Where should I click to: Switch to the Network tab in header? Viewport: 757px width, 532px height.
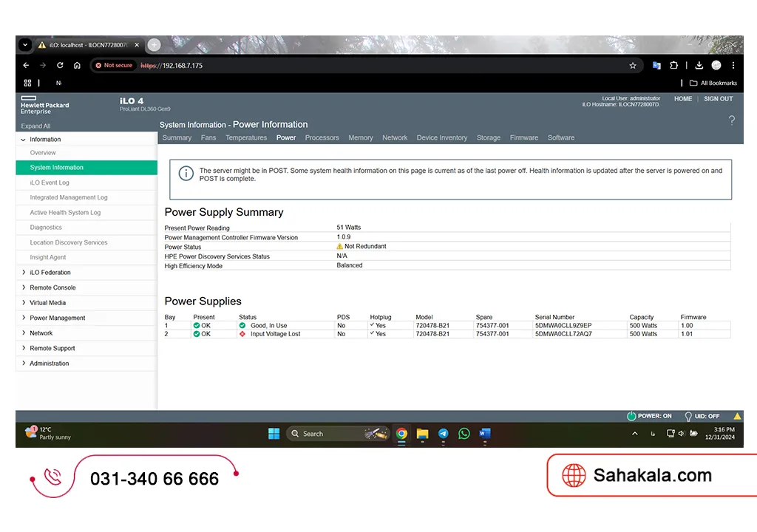click(x=395, y=137)
